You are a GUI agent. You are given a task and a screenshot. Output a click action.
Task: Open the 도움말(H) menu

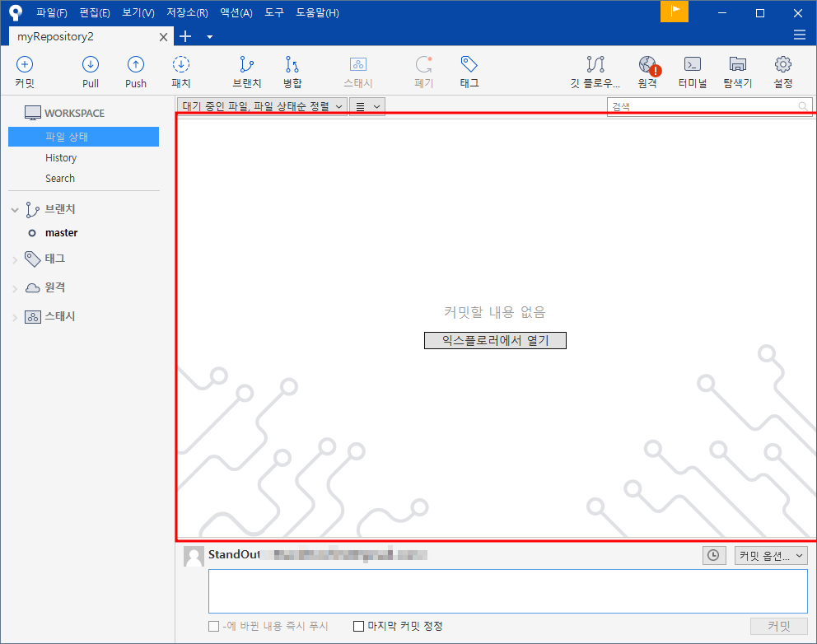pyautogui.click(x=317, y=12)
